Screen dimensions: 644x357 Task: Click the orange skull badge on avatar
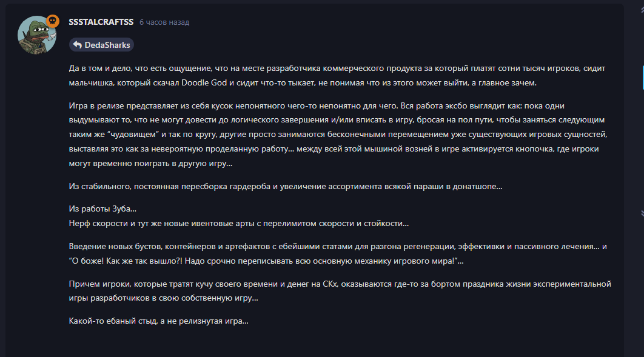(53, 21)
